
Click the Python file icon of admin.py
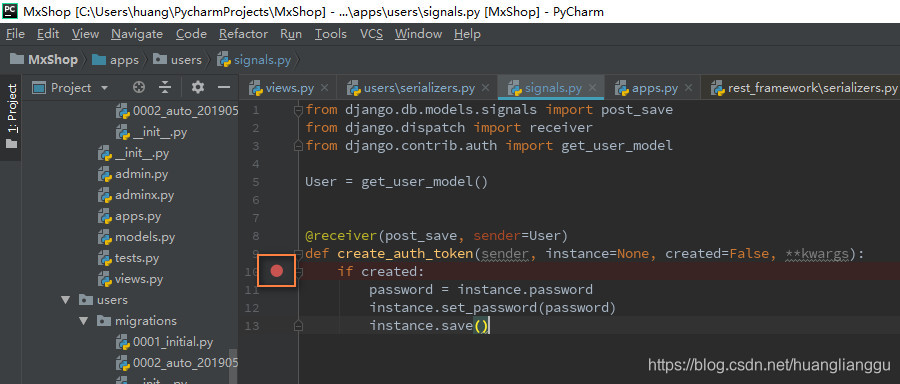pyautogui.click(x=104, y=174)
